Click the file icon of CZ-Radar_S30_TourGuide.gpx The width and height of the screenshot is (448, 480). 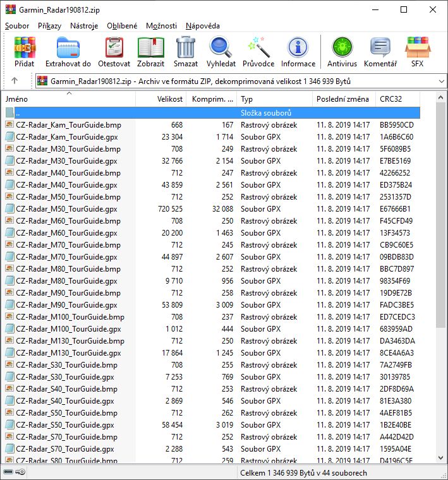pos(9,376)
